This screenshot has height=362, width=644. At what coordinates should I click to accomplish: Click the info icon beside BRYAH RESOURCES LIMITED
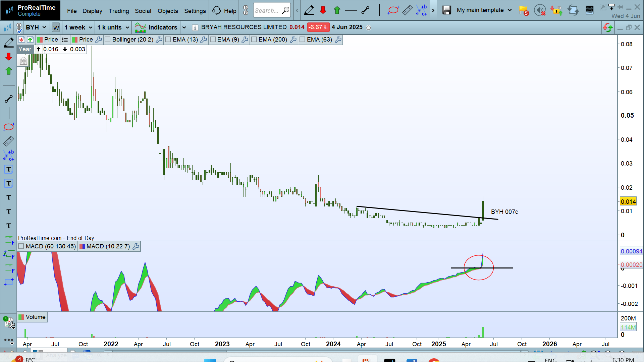pos(195,27)
